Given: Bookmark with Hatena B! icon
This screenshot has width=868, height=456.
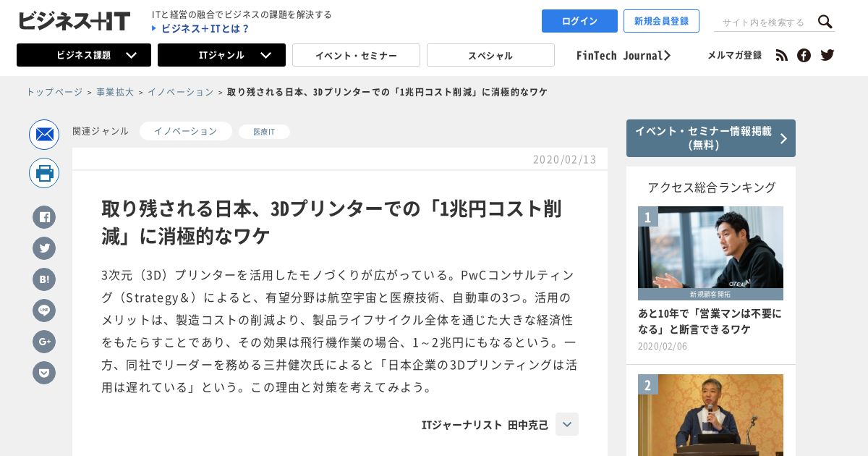Looking at the screenshot, I should pos(44,279).
